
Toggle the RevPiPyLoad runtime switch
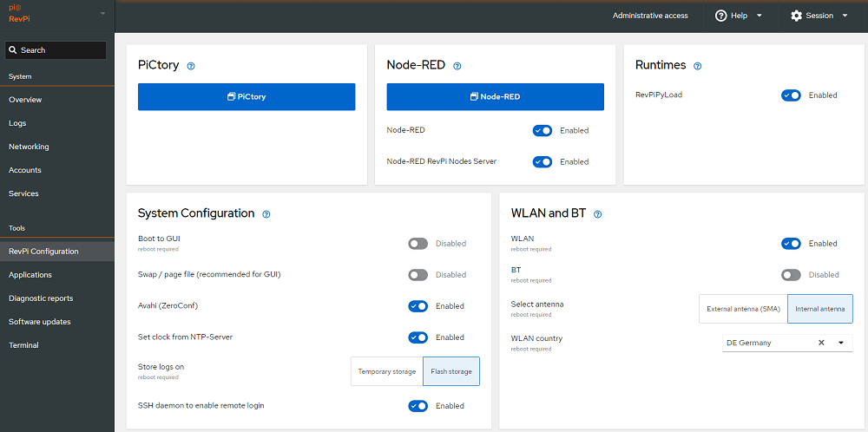click(x=791, y=95)
